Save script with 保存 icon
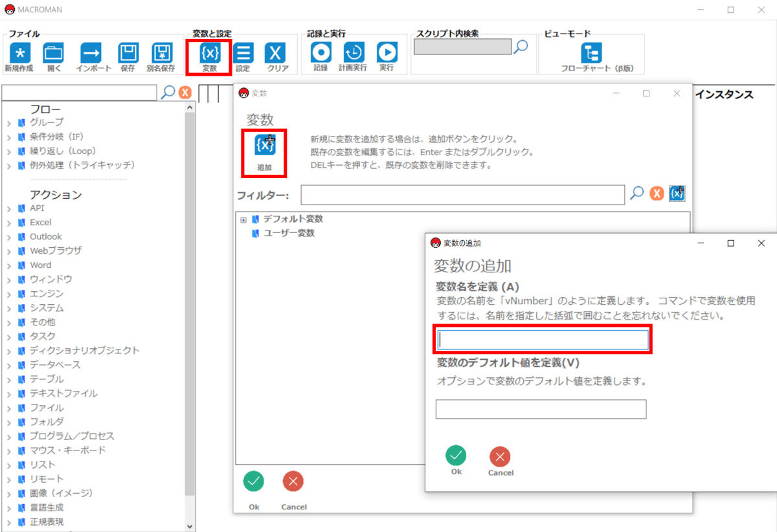This screenshot has height=532, width=777. pos(129,53)
